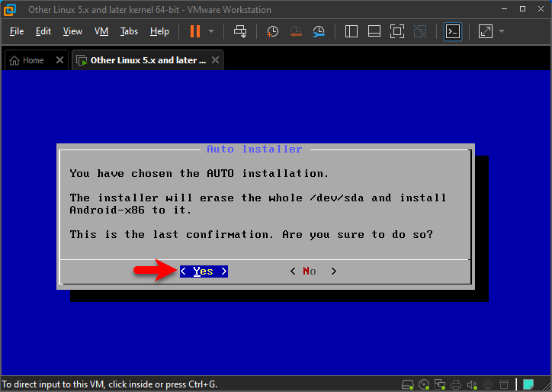Viewport: 552px width, 392px height.
Task: Close the Other Linux 5.x tab
Action: tap(216, 60)
